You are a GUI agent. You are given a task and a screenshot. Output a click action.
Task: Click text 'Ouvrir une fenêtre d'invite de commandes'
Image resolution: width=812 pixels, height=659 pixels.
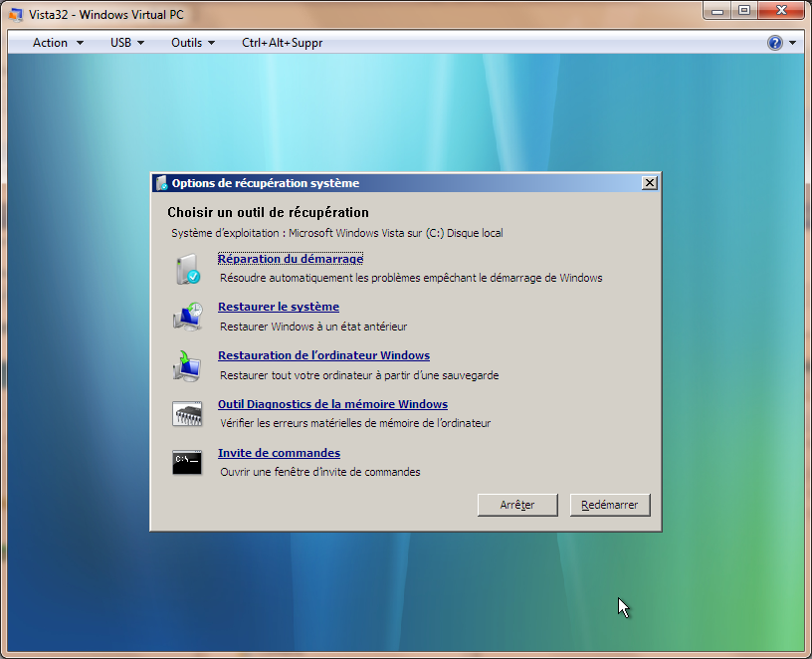pos(320,472)
